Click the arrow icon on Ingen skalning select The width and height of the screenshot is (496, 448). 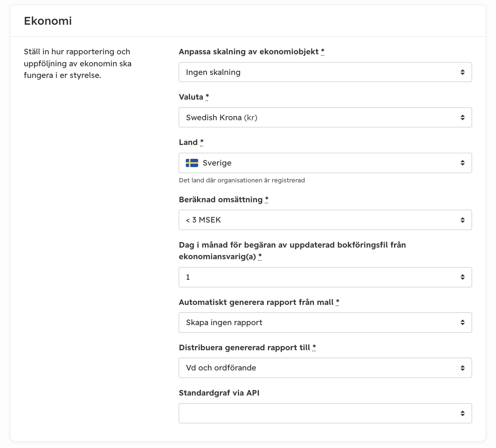pos(463,72)
